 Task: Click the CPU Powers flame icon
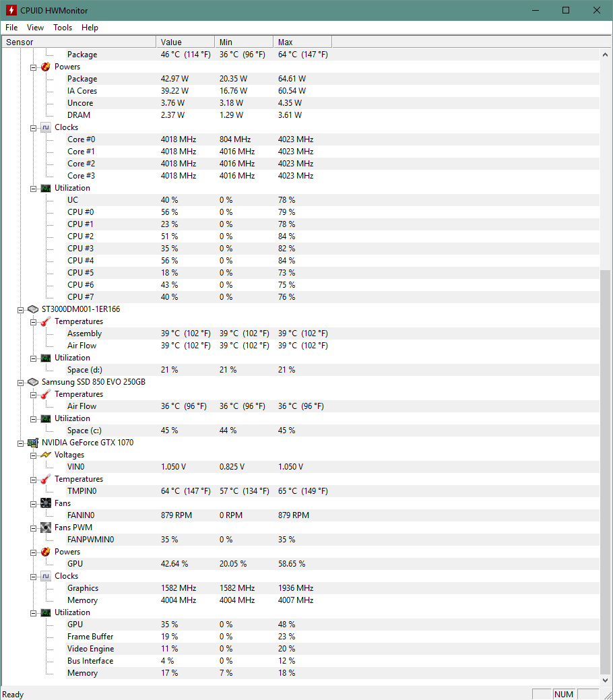click(46, 67)
